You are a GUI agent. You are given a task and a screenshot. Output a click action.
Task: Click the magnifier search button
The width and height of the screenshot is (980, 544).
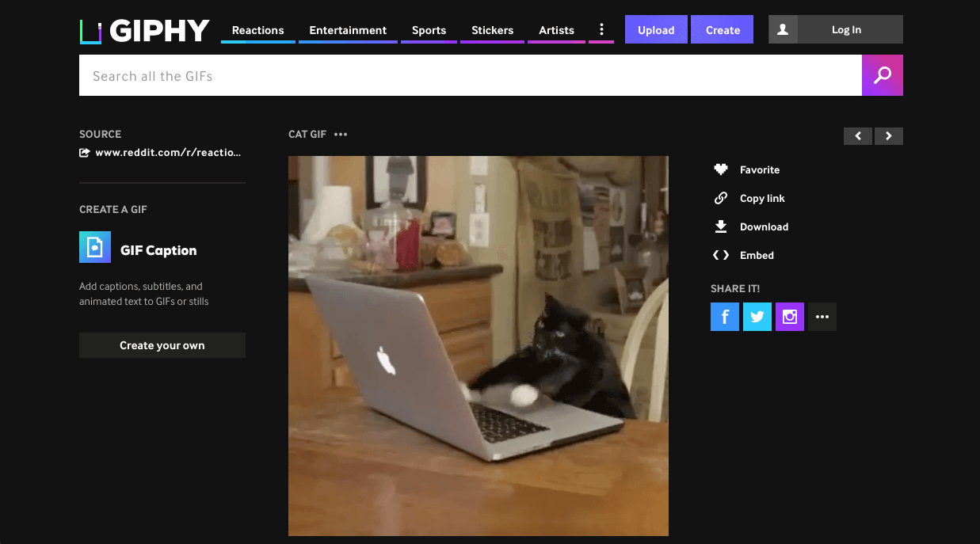pyautogui.click(x=883, y=75)
